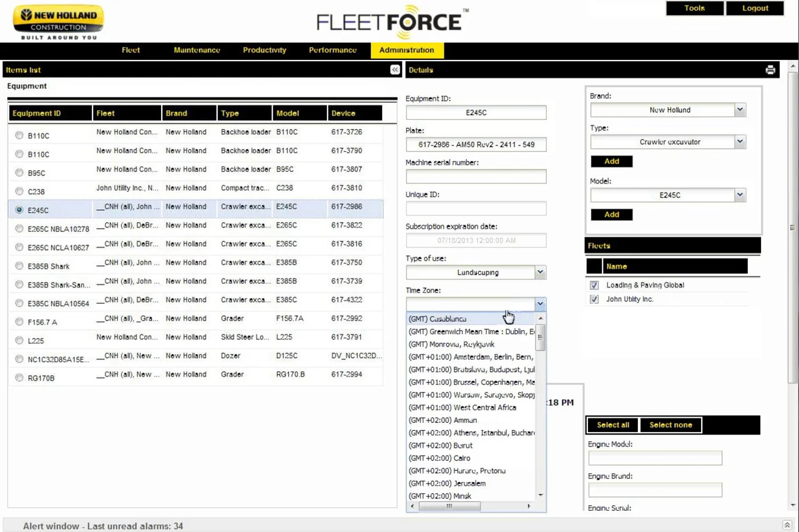Click Select none for fleets
The width and height of the screenshot is (799, 532).
pyautogui.click(x=671, y=425)
